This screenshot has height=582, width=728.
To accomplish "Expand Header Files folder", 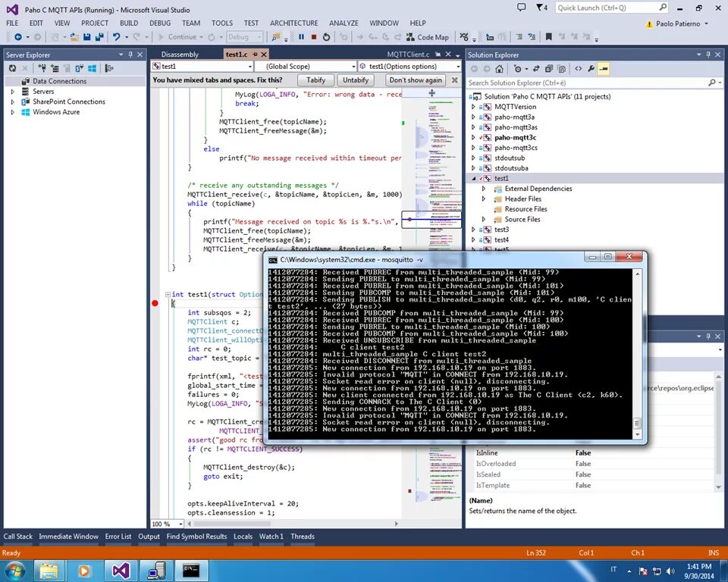I will (483, 199).
